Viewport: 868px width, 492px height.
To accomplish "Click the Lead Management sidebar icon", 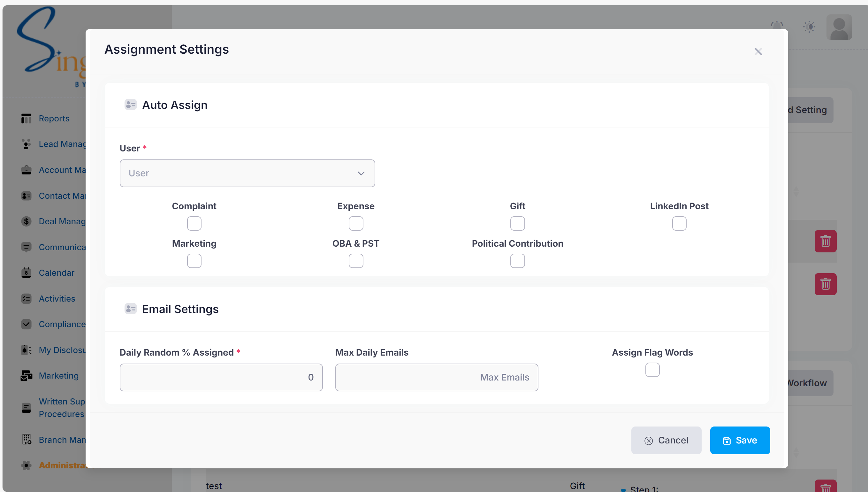I will click(26, 144).
